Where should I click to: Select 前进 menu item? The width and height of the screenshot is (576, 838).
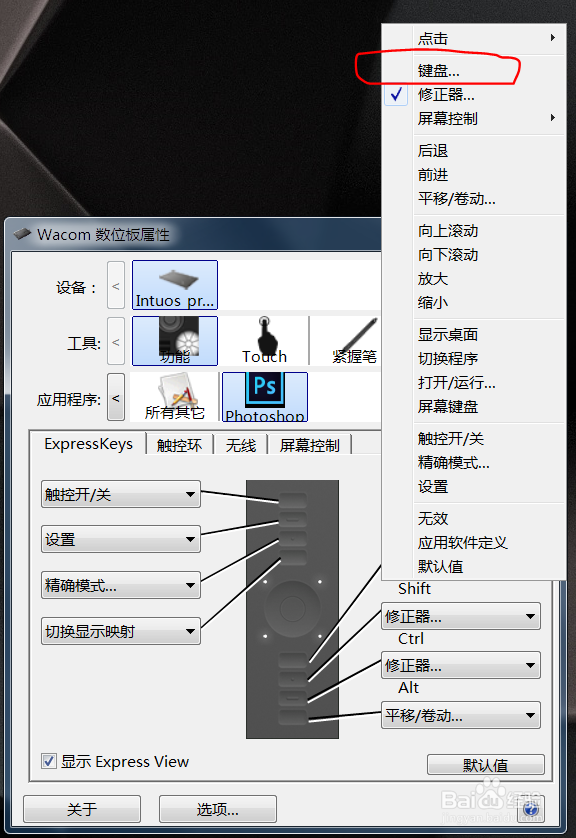pyautogui.click(x=474, y=174)
